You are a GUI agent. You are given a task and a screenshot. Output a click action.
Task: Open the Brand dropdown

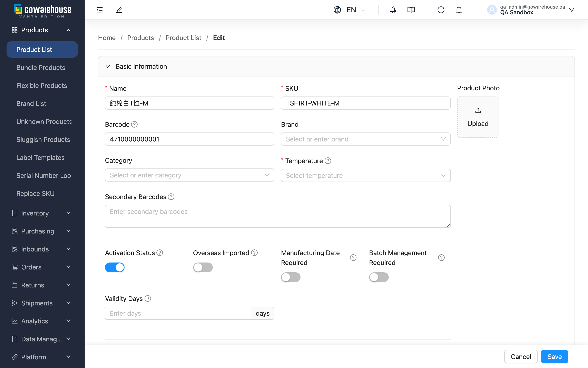point(366,139)
